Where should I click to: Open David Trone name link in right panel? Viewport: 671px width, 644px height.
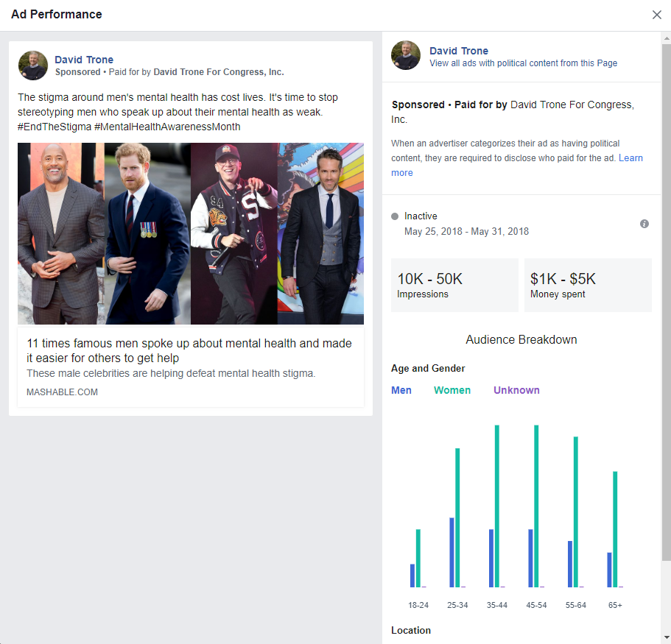(459, 51)
